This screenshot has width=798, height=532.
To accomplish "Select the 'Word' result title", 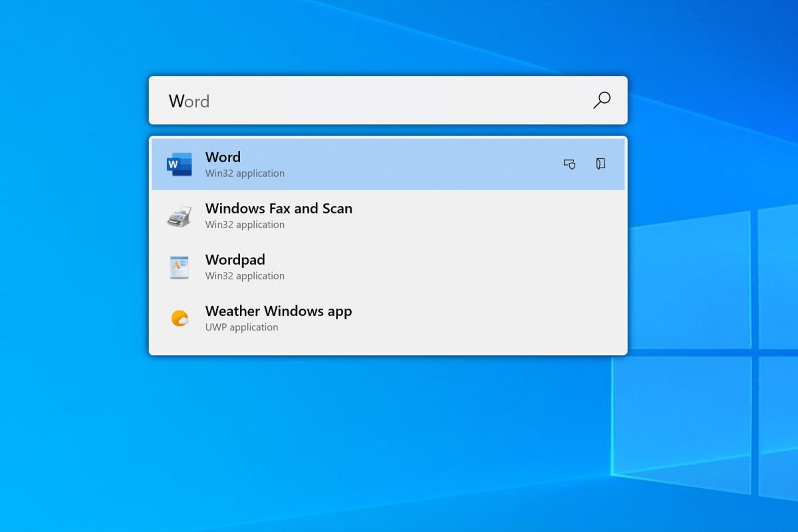I will click(223, 157).
